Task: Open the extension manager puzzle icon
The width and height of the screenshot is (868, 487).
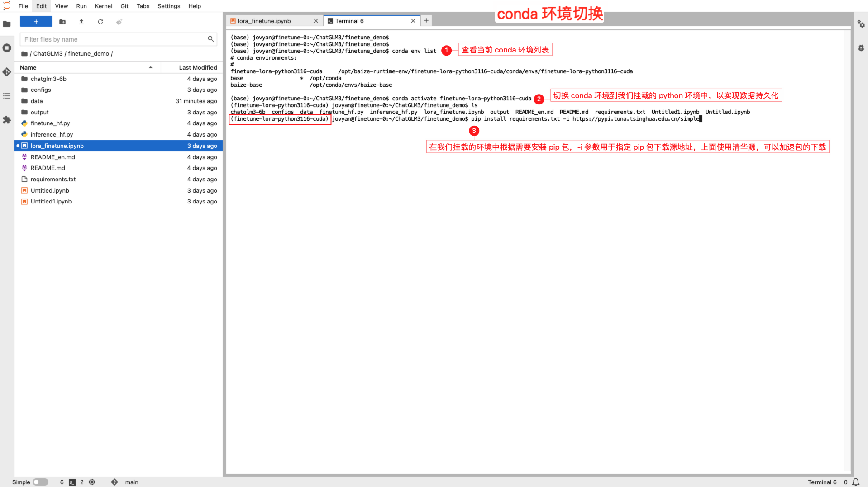Action: coord(7,120)
